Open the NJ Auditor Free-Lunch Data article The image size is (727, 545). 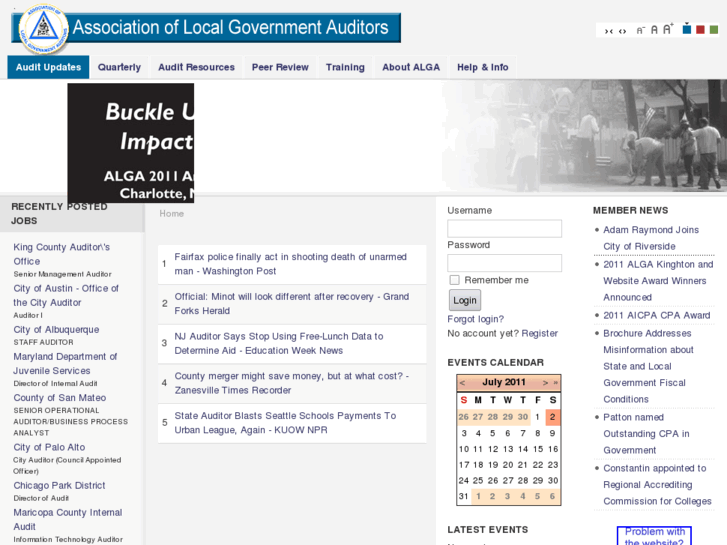pyautogui.click(x=279, y=343)
